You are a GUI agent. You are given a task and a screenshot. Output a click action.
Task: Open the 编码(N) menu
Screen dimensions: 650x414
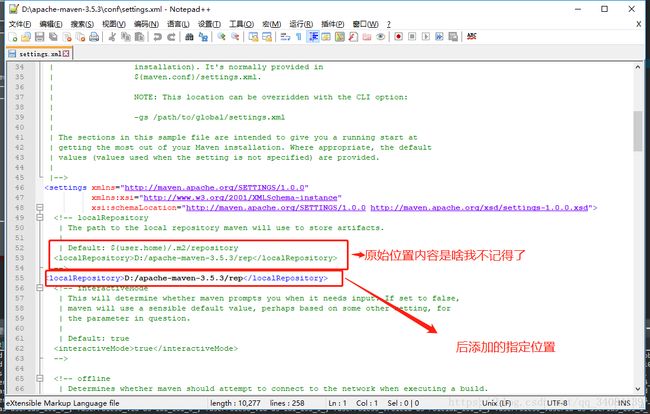click(x=146, y=24)
